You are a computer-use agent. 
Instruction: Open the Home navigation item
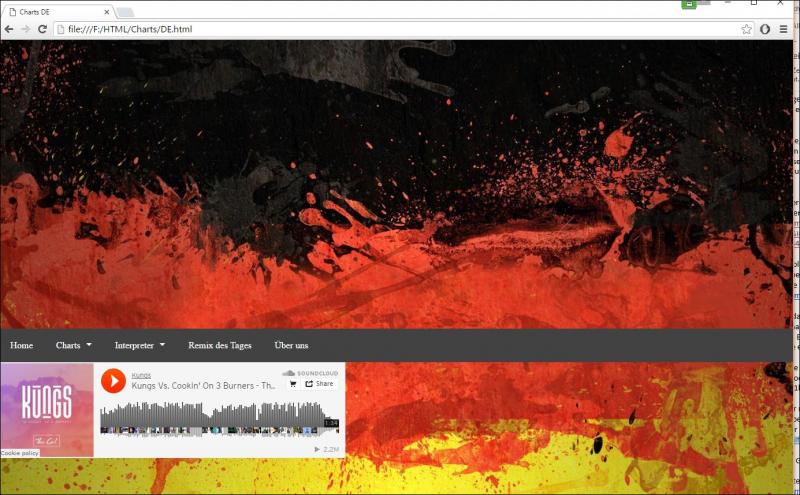click(x=21, y=345)
